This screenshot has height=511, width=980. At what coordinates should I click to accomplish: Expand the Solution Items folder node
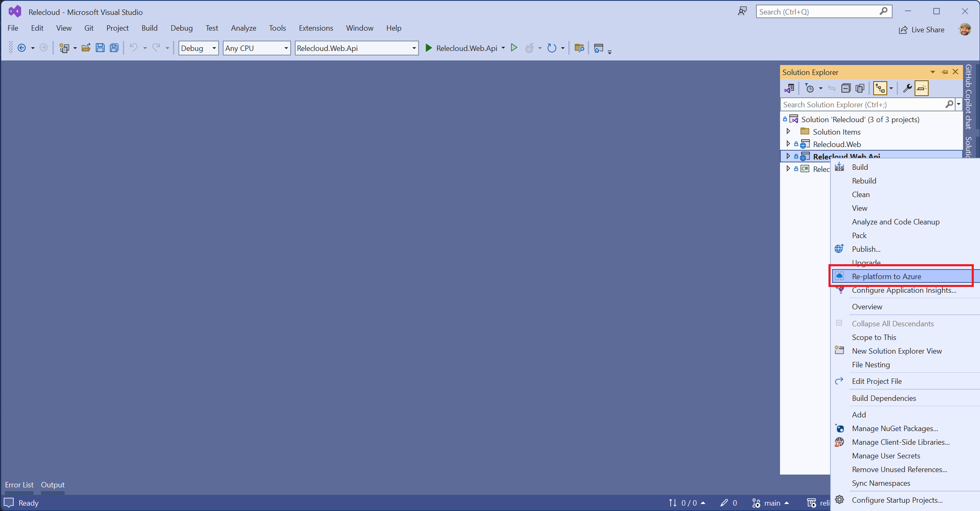point(788,131)
